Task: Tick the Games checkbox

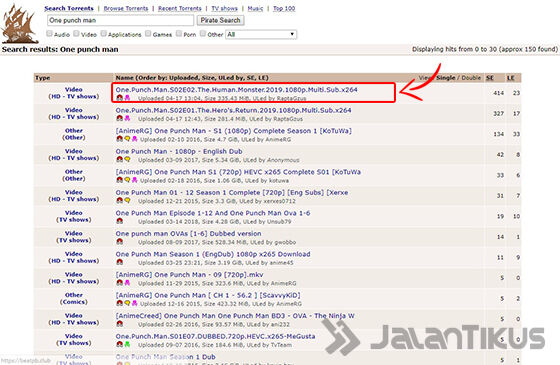Action: point(148,34)
